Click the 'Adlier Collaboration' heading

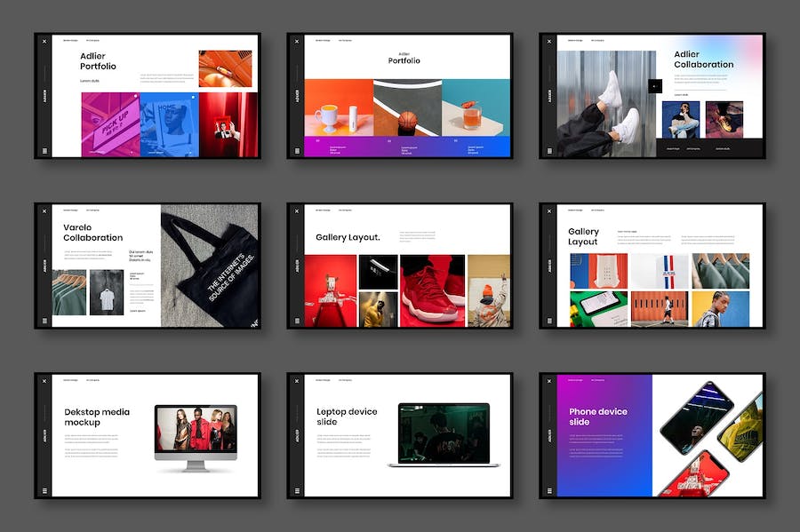[x=703, y=60]
